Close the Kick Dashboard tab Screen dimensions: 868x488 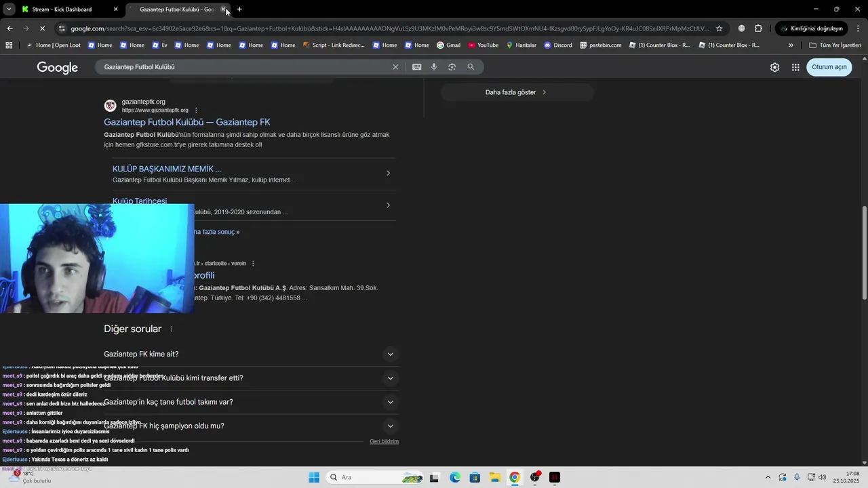[x=115, y=9]
